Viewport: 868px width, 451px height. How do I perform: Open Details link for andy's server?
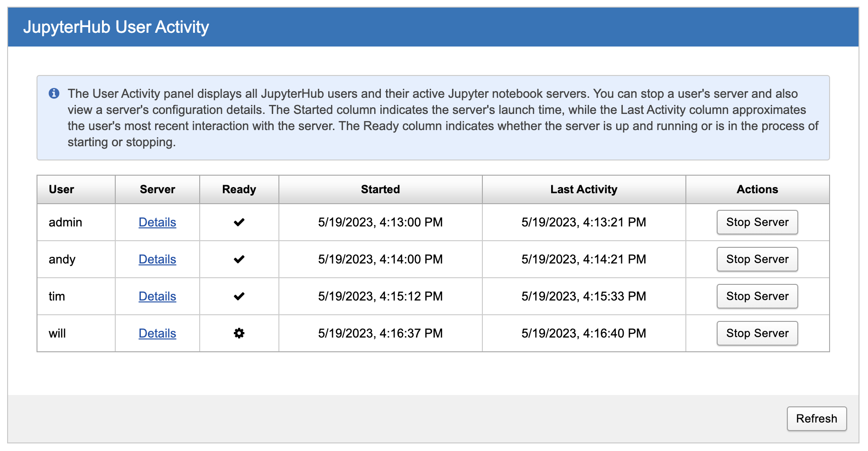click(x=157, y=259)
